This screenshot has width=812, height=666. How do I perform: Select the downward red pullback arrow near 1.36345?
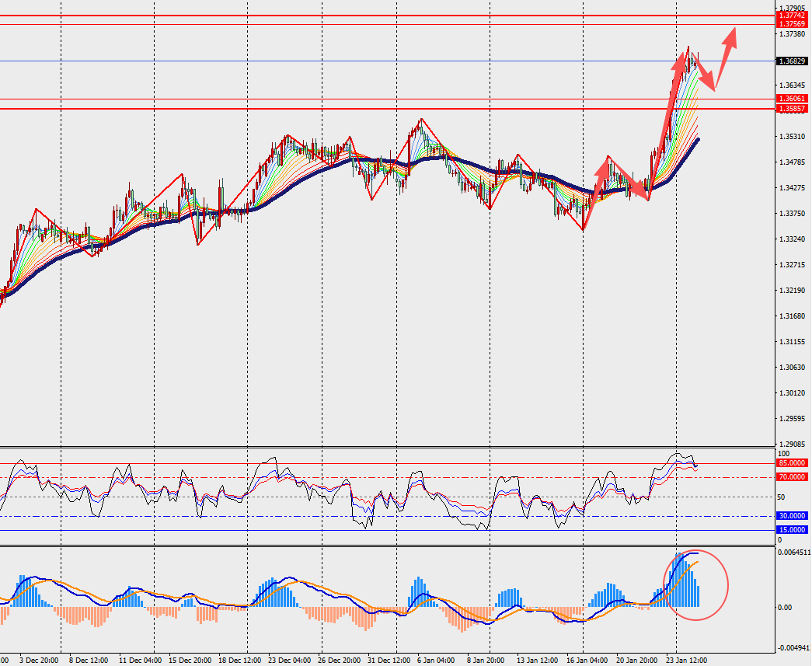[704, 74]
